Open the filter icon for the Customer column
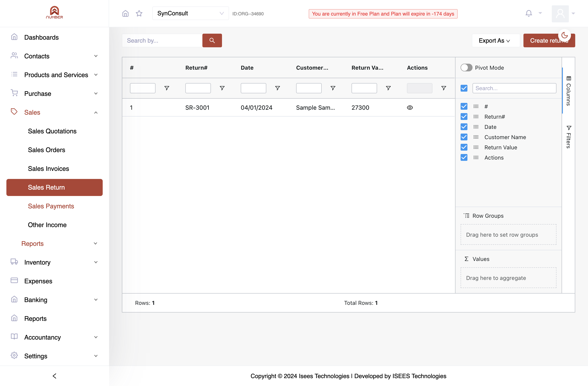This screenshot has height=386, width=588. tap(333, 88)
